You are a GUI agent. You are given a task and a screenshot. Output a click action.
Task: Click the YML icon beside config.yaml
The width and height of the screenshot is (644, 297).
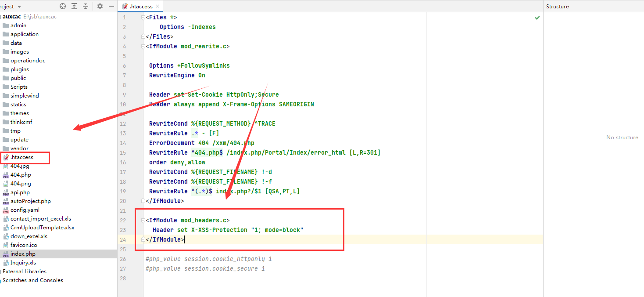click(x=6, y=210)
